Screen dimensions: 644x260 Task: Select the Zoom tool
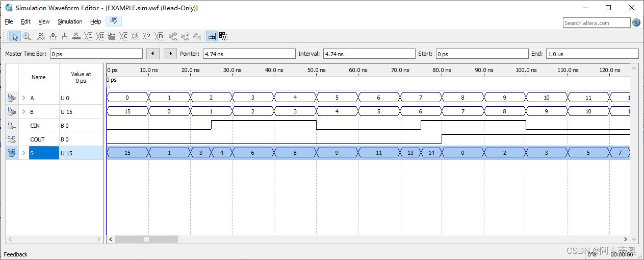pos(27,36)
